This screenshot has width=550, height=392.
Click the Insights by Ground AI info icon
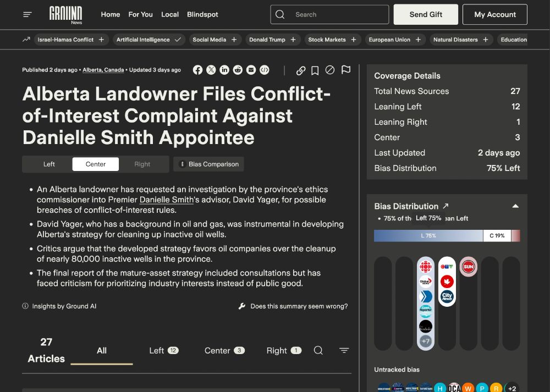[x=25, y=306]
